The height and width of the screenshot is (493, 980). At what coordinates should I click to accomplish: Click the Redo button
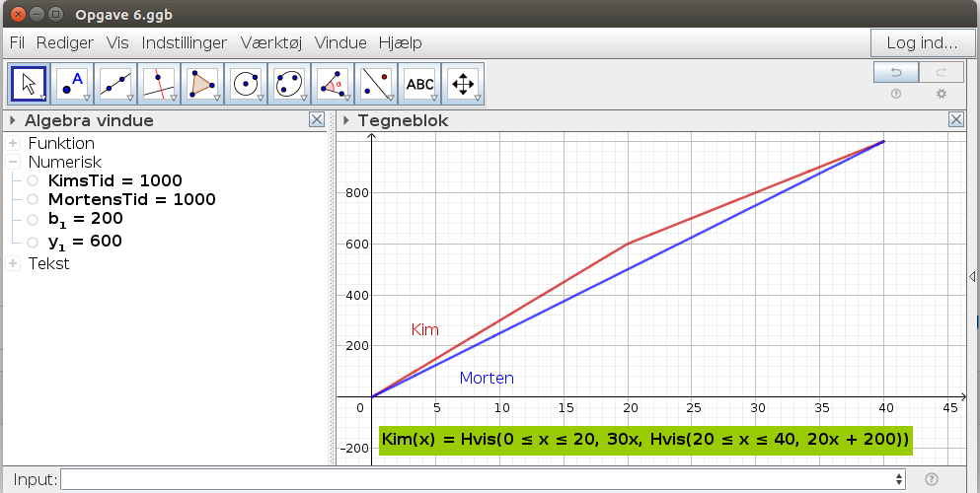pyautogui.click(x=942, y=72)
